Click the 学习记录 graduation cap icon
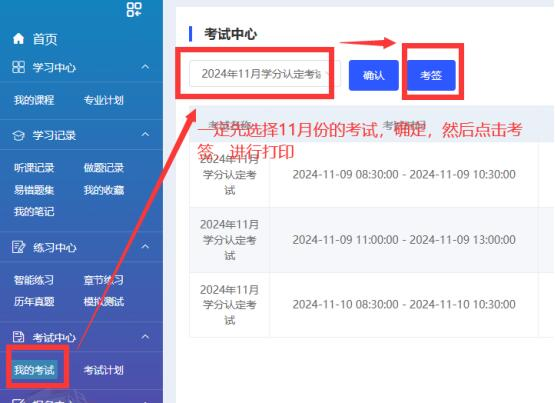Viewport: 555px width, 403px height. pyautogui.click(x=18, y=135)
